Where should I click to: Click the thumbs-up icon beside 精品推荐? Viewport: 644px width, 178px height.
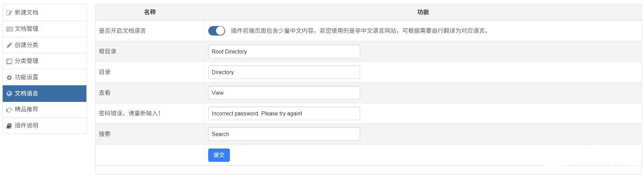(9, 110)
